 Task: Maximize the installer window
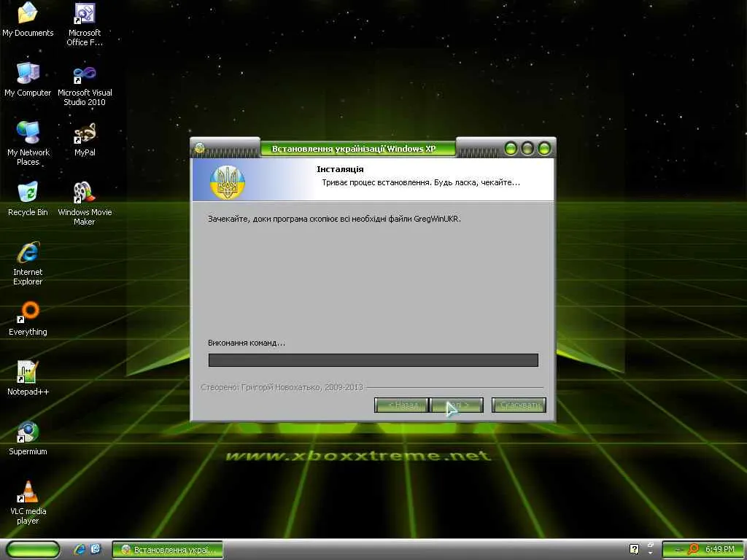(527, 149)
